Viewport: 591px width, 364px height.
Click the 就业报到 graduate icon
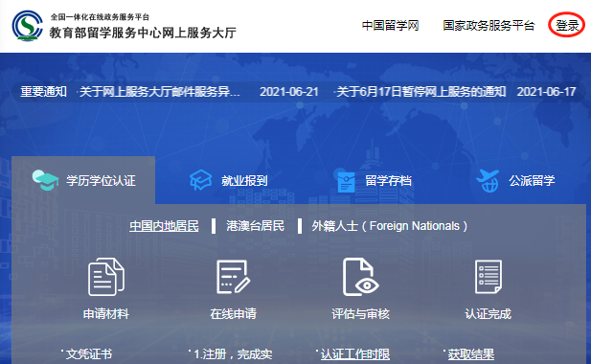tap(200, 180)
